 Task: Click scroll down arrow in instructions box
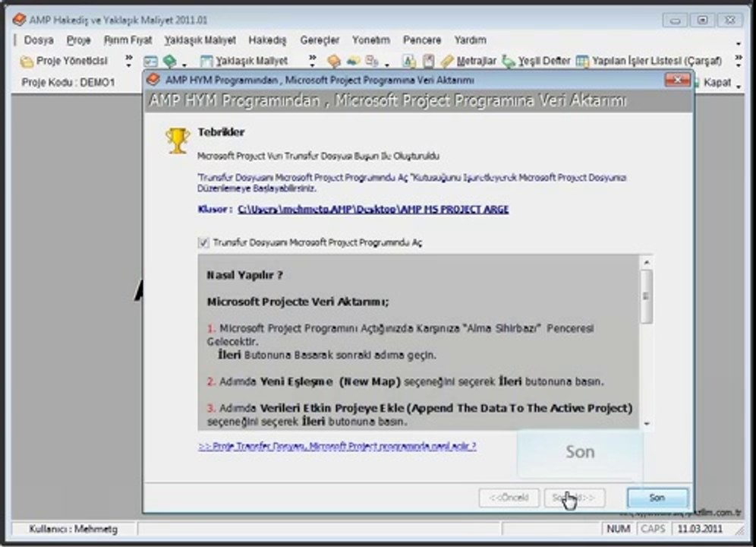pos(647,423)
